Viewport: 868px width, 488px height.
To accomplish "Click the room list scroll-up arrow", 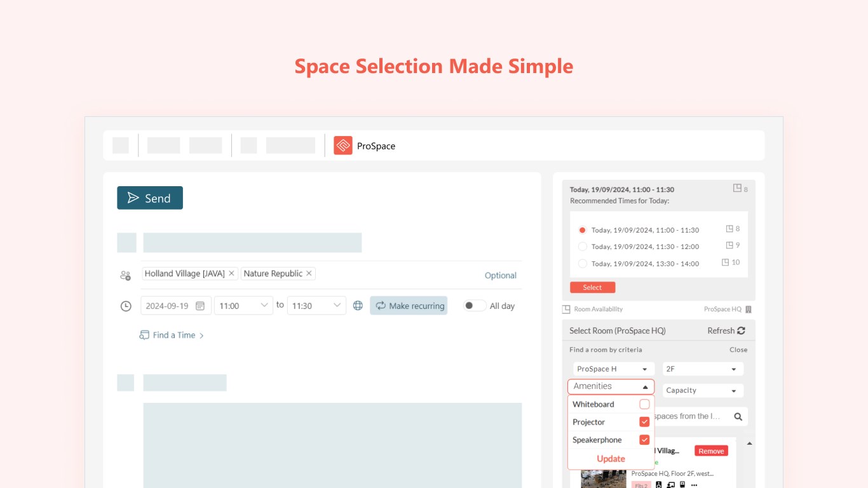I will click(749, 444).
